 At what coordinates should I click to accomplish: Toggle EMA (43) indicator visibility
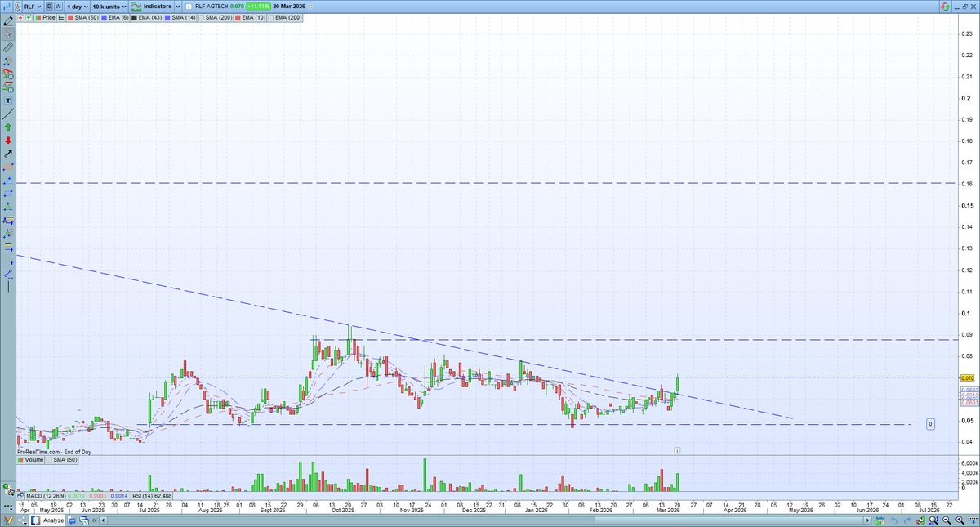[x=146, y=18]
